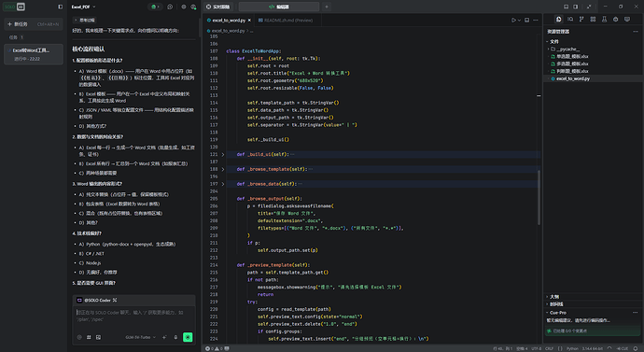Image resolution: width=644 pixels, height=352 pixels.
Task: Switch to the 编辑器 editor tab
Action: 279,7
